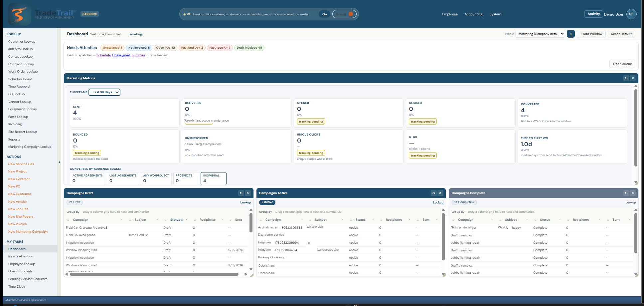Click the TradeTrail logo icon

[x=19, y=14]
